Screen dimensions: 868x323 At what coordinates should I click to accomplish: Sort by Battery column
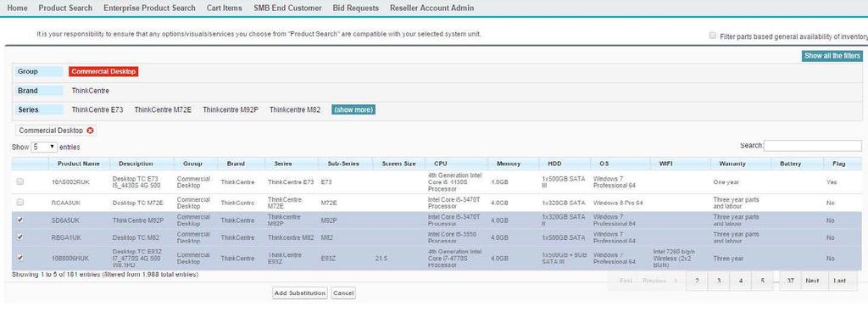(791, 164)
